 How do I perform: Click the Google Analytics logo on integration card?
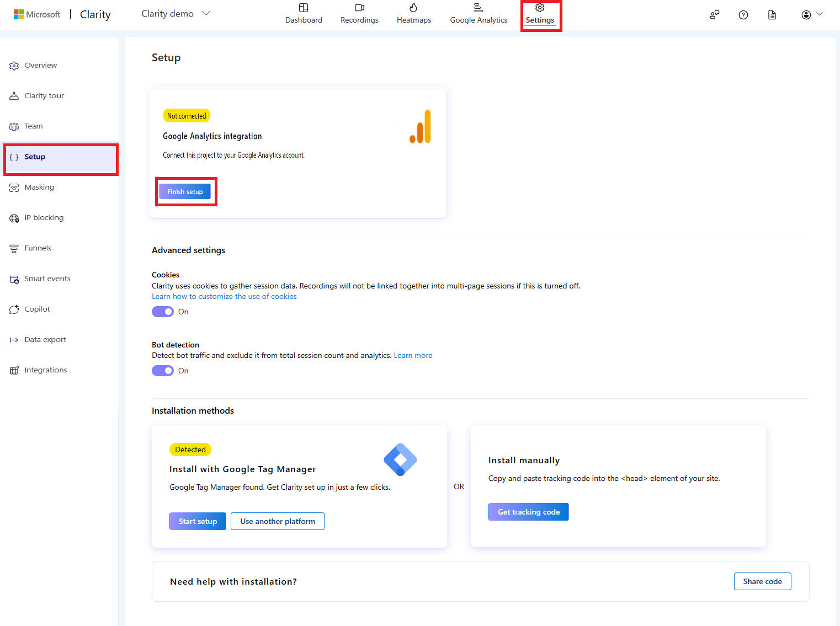click(420, 126)
